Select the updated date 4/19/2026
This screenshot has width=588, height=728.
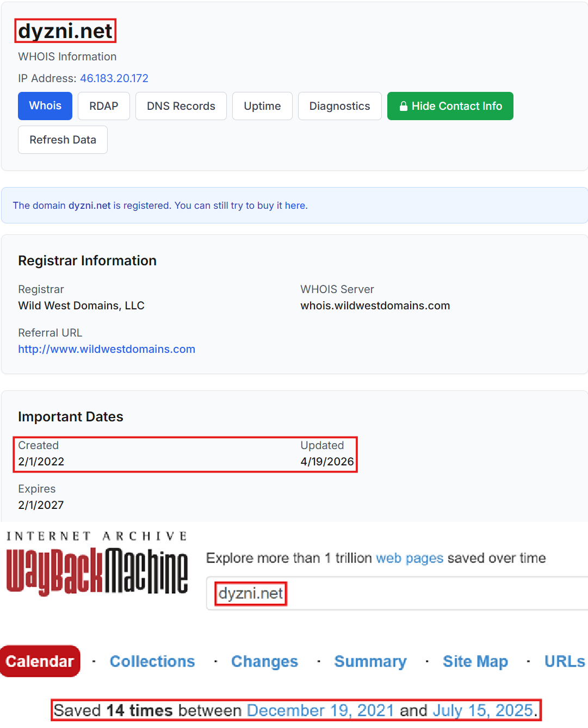pos(327,462)
